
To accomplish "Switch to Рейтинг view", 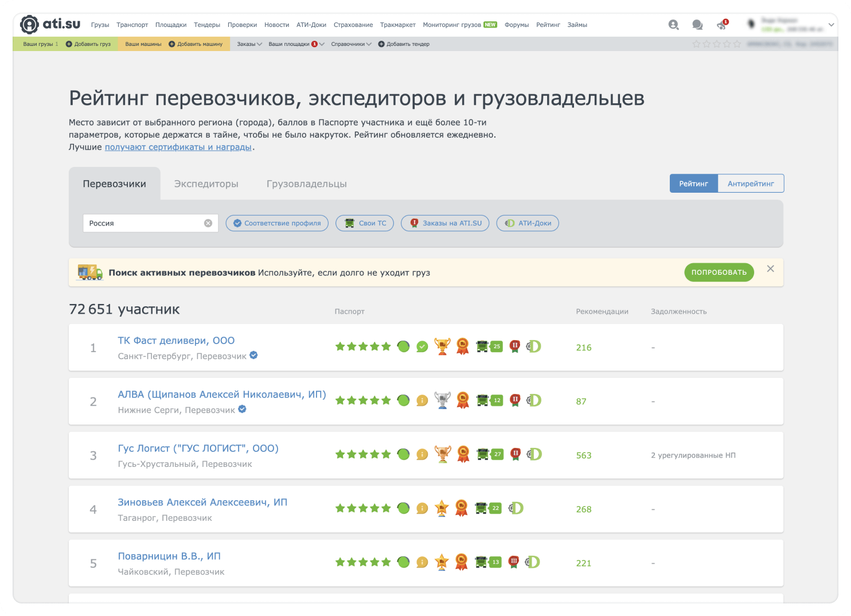I will click(694, 184).
